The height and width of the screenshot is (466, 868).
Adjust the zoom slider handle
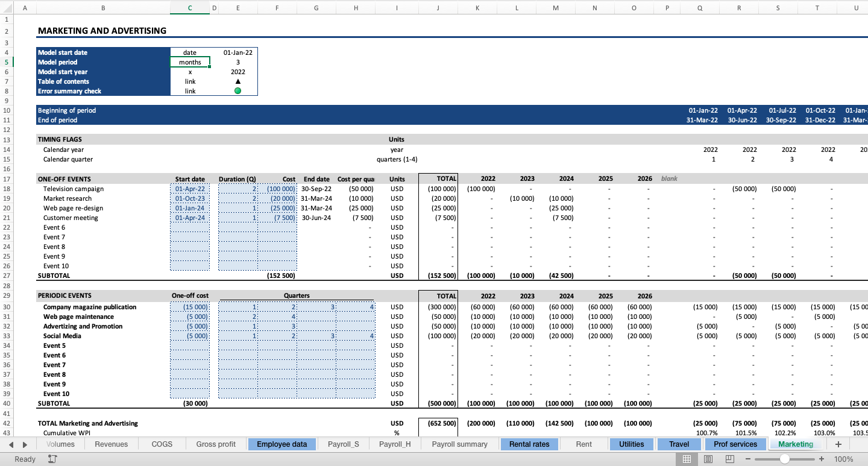(x=785, y=459)
